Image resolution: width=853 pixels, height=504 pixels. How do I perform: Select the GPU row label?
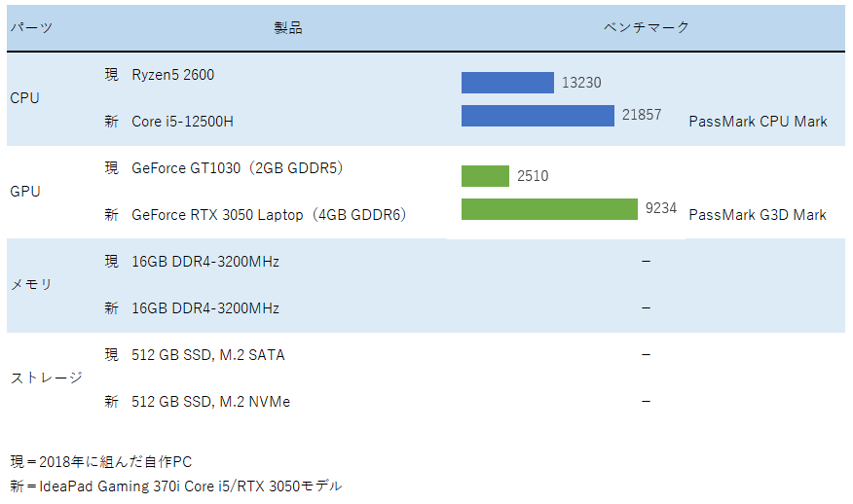(25, 192)
